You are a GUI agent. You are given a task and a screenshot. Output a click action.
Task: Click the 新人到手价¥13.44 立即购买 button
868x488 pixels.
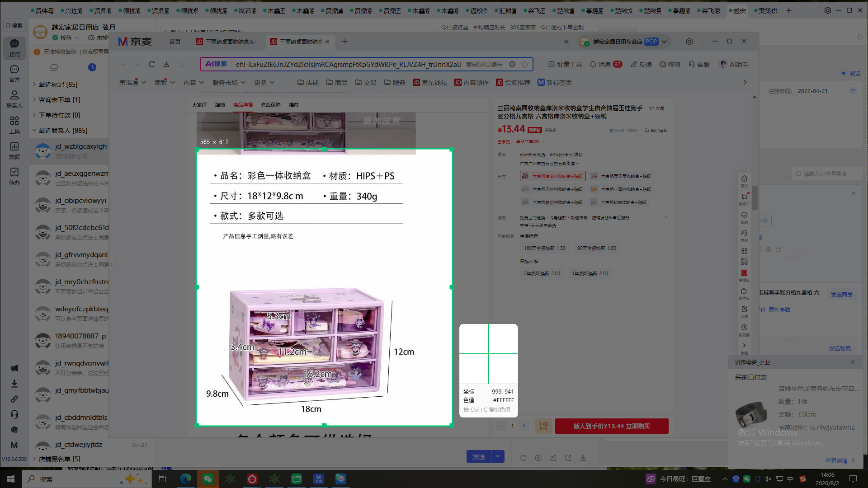pos(612,426)
